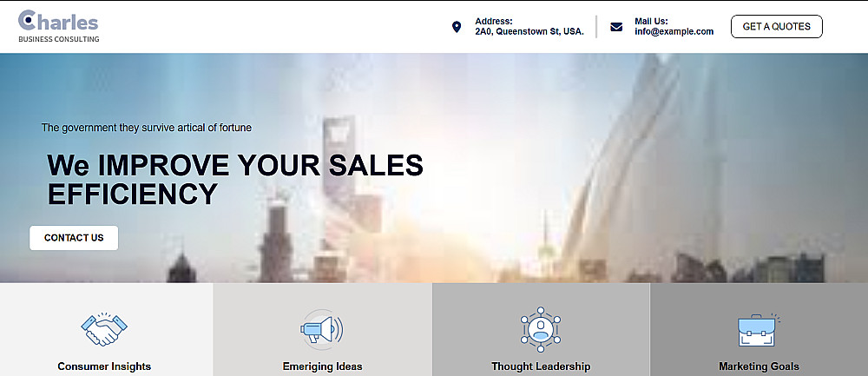Click the Queenstown St address text
Image resolution: width=868 pixels, height=376 pixels.
coord(529,31)
